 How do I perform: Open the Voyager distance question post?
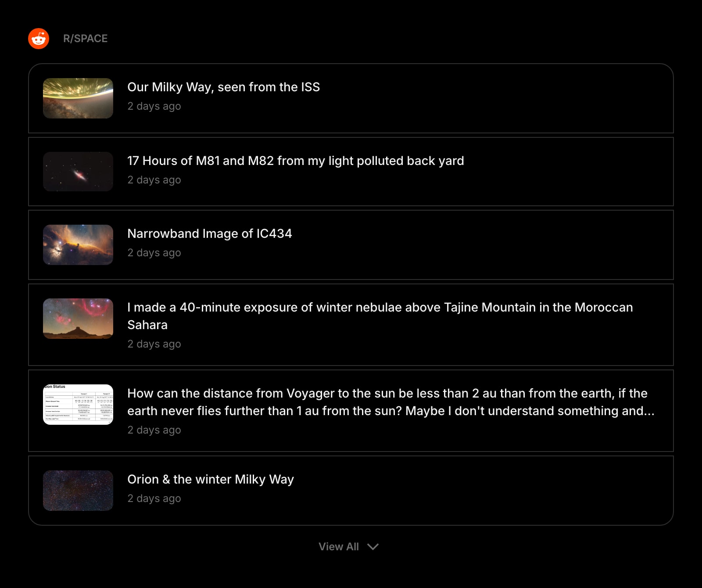tap(386, 402)
